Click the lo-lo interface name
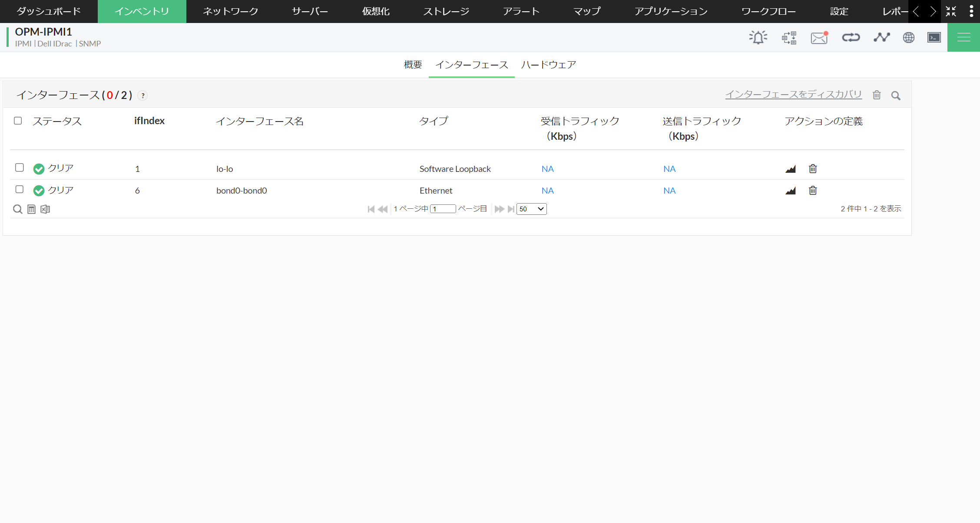Image resolution: width=980 pixels, height=523 pixels. click(225, 169)
